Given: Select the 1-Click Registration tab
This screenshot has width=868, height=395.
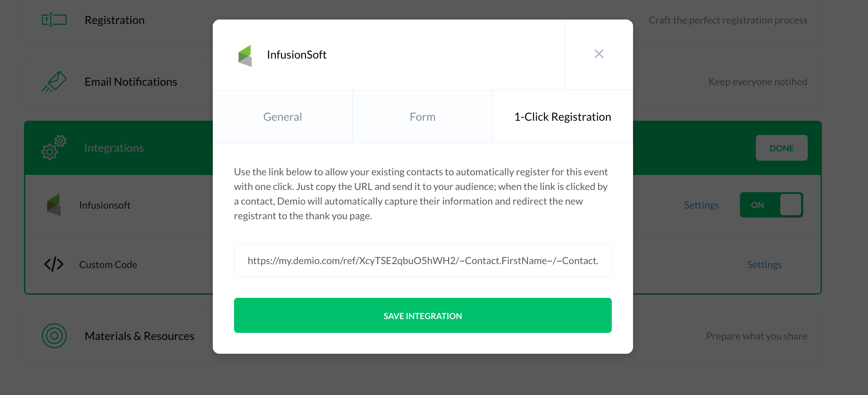Looking at the screenshot, I should pos(563,117).
